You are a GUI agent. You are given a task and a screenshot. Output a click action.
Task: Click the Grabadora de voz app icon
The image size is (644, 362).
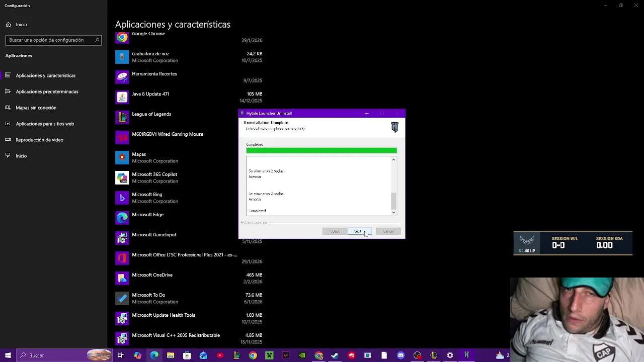click(122, 57)
